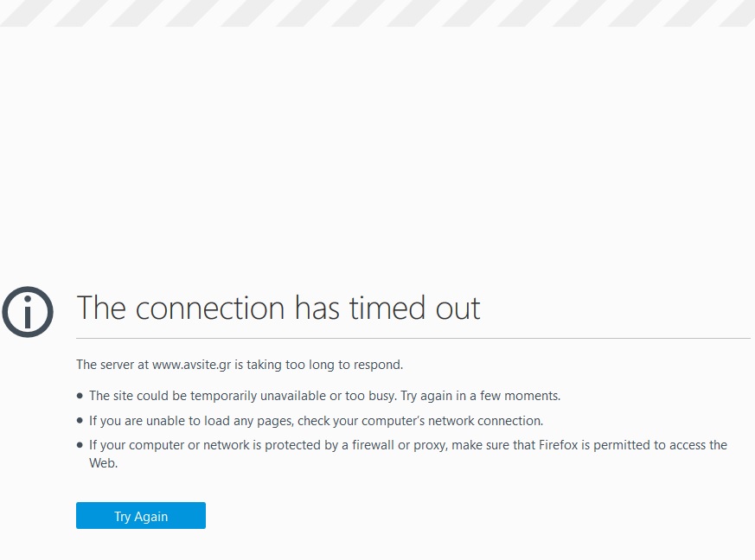Click the www.avsite.gr address in the message
Viewport: 755px width, 560px height.
[x=192, y=365]
